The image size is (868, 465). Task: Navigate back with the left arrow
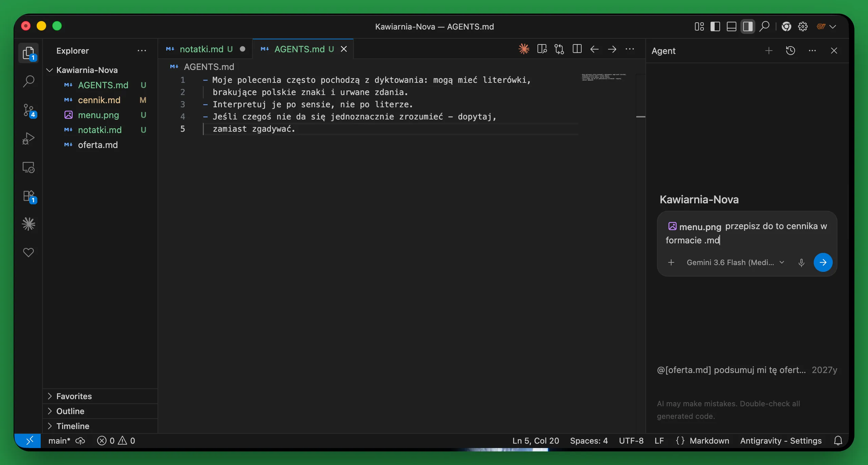(595, 49)
